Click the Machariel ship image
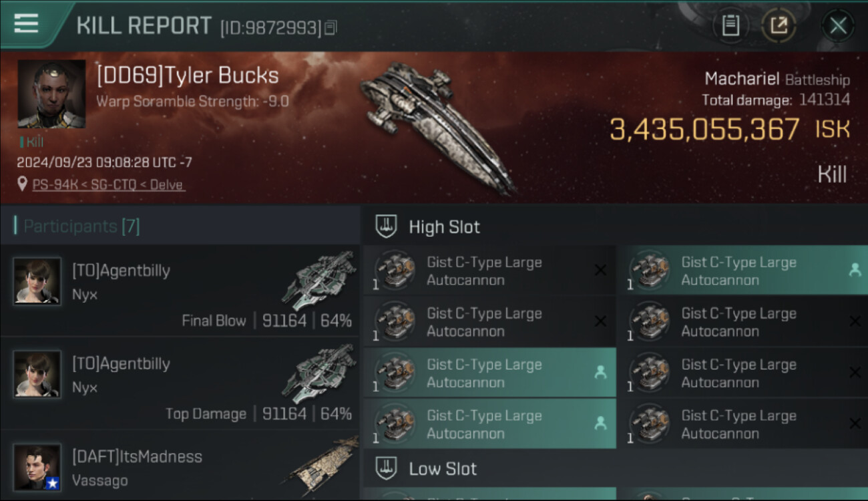The height and width of the screenshot is (501, 868). pos(434,127)
